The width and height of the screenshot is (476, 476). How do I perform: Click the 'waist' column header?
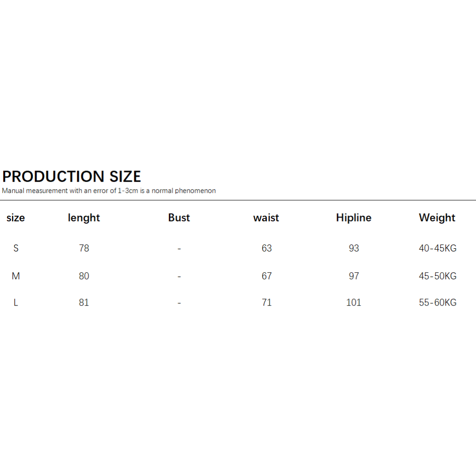pos(266,218)
